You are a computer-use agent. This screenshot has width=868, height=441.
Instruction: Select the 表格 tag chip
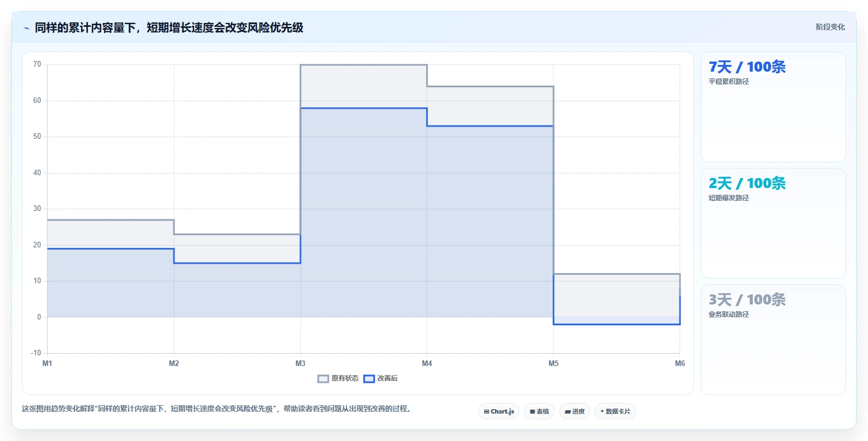point(540,411)
